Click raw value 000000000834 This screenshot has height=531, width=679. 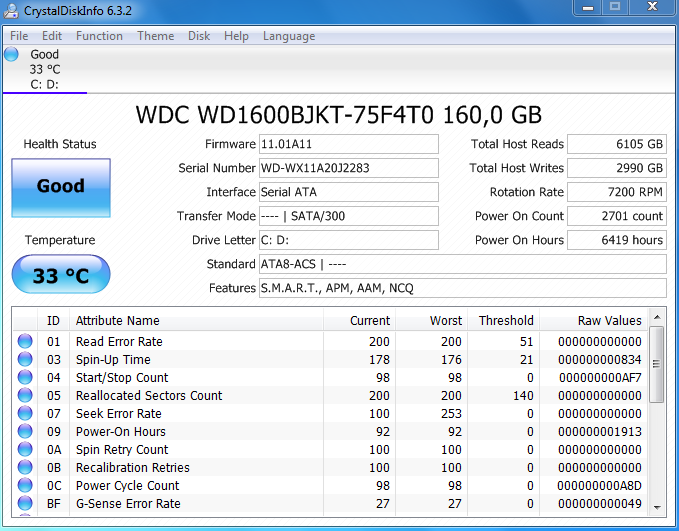coord(599,360)
